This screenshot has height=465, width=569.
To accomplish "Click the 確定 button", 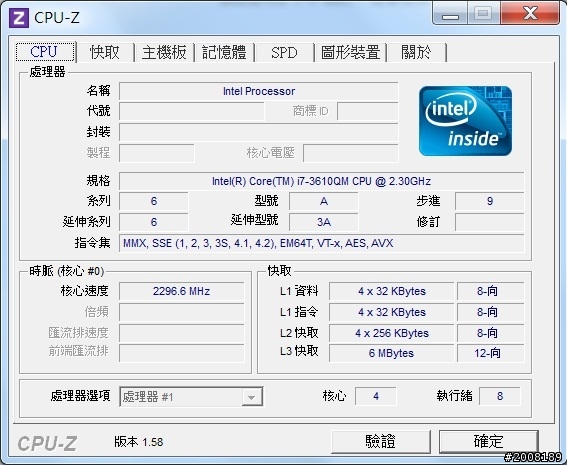I will pos(488,441).
